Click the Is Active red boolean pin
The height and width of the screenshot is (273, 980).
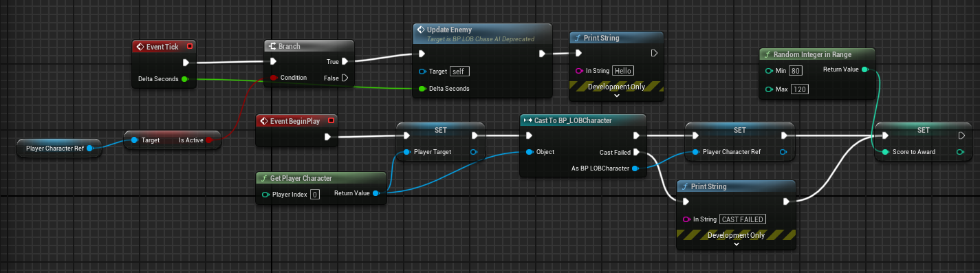[209, 140]
